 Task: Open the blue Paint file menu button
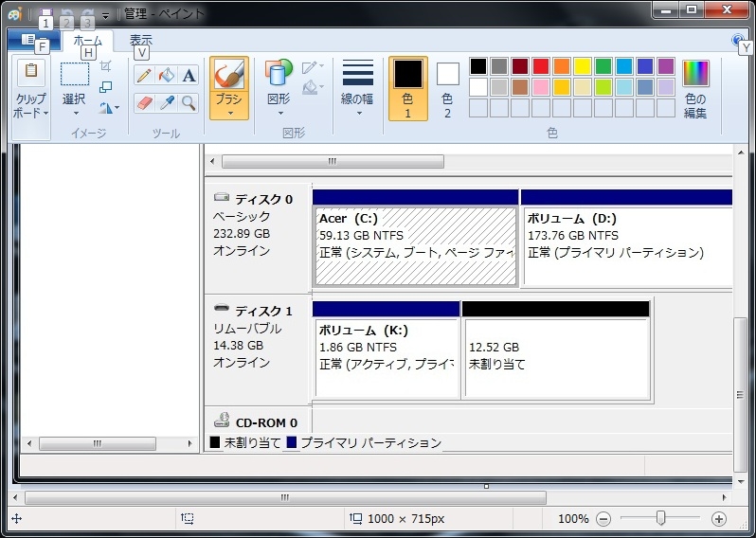tap(33, 41)
